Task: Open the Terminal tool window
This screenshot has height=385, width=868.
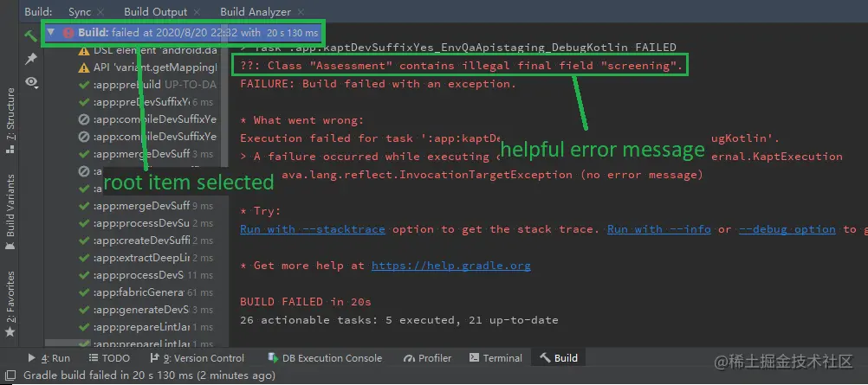Action: coord(496,358)
